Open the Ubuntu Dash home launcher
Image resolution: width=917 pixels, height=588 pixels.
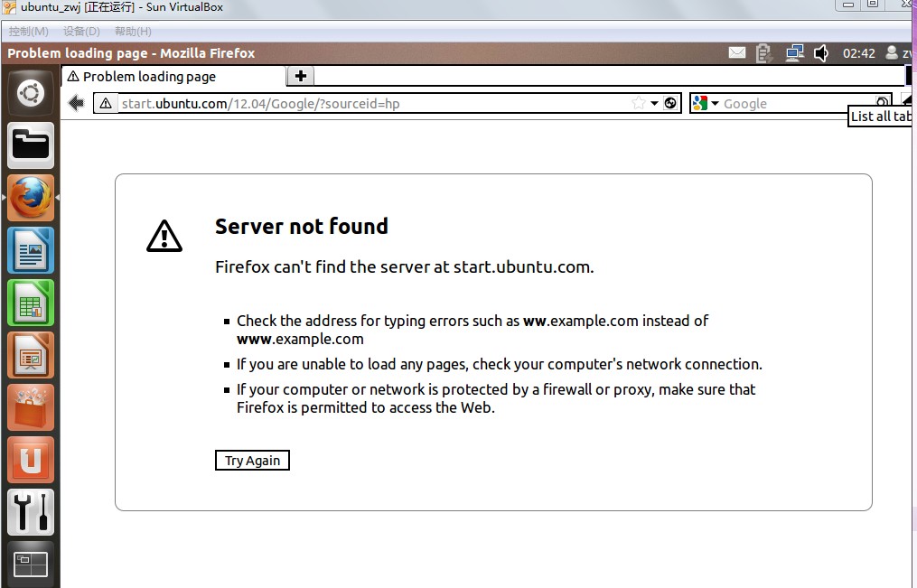tap(31, 93)
